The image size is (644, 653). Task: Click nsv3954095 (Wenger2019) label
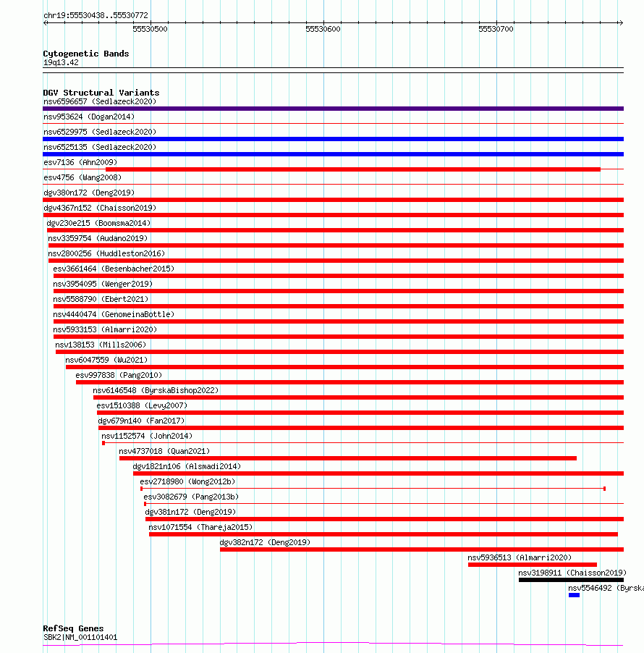103,284
